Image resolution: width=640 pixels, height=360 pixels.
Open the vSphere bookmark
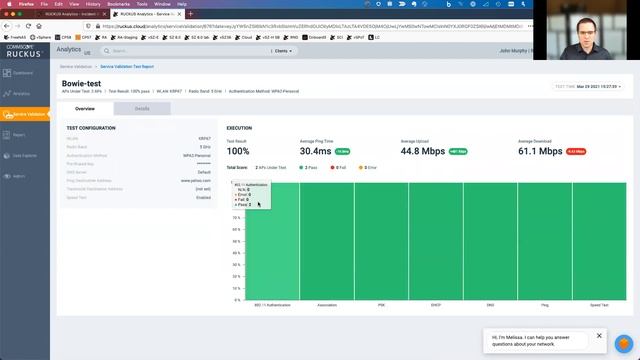point(40,37)
